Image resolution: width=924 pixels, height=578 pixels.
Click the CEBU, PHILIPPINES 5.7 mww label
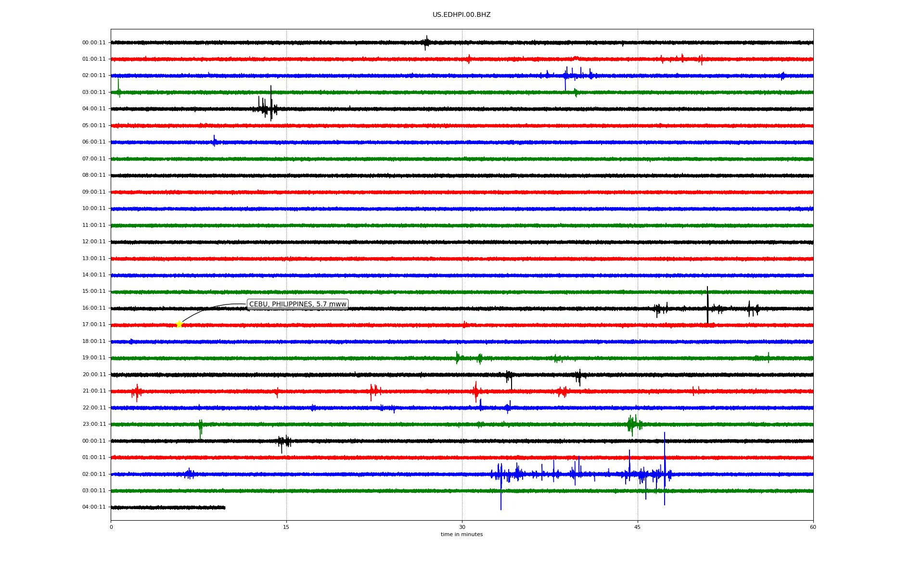pyautogui.click(x=297, y=304)
